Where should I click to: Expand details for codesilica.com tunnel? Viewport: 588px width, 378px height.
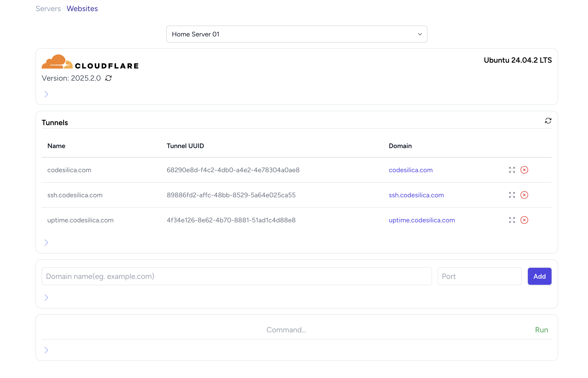tap(512, 170)
